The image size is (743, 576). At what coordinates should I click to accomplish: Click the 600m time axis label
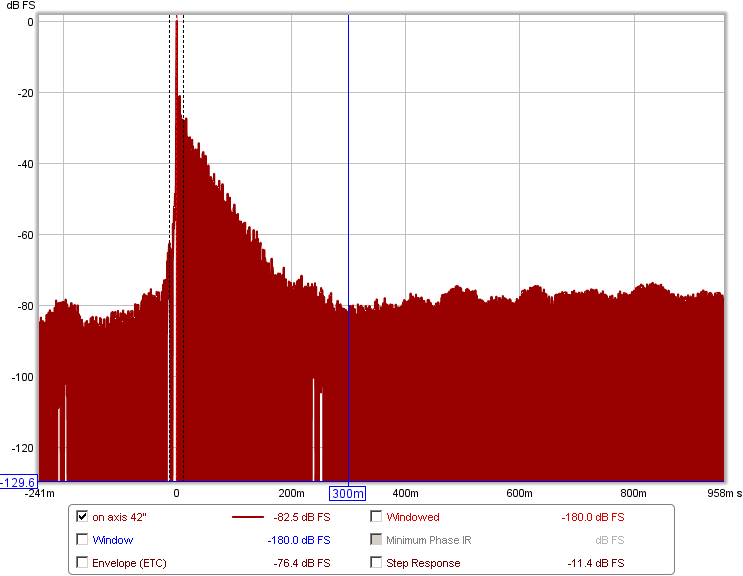[x=519, y=494]
